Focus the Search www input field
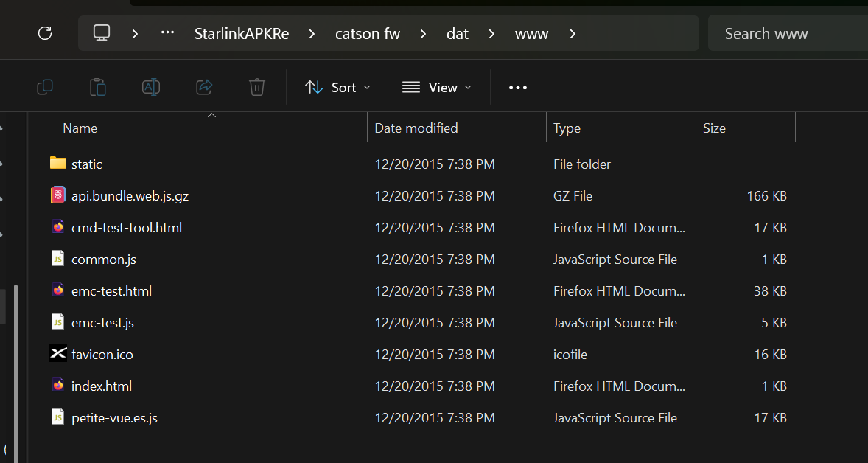The height and width of the screenshot is (463, 868). click(x=788, y=34)
